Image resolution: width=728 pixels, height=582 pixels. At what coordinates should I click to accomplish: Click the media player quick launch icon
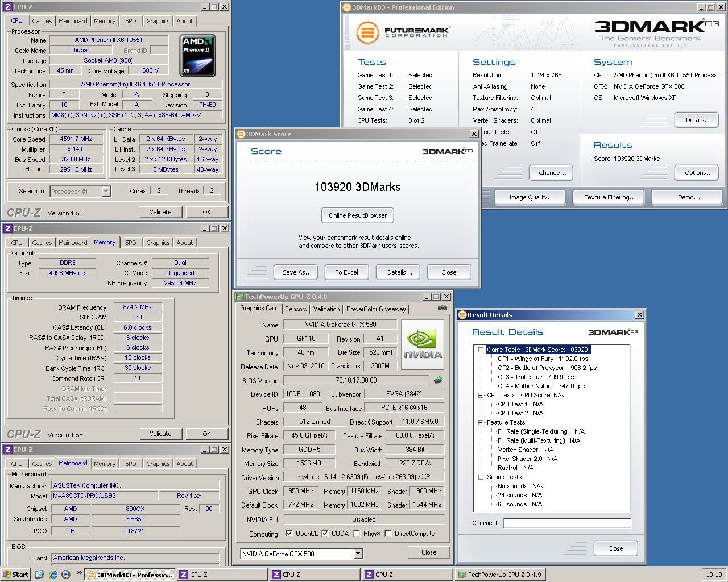tap(66, 575)
